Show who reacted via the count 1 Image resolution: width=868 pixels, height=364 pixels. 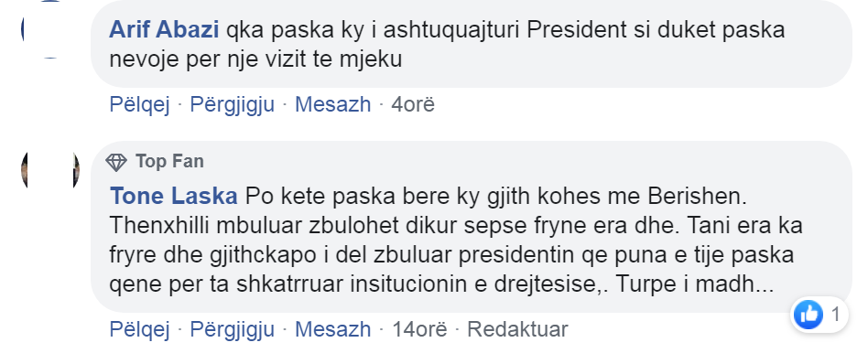(835, 315)
